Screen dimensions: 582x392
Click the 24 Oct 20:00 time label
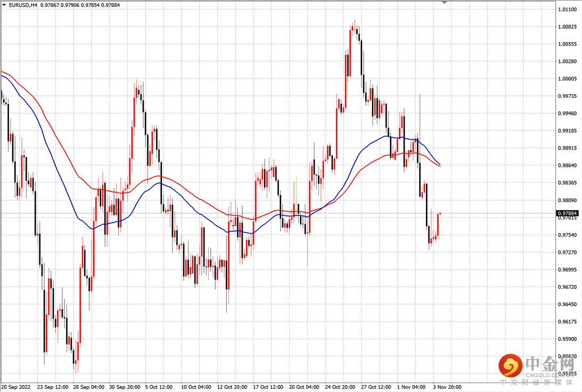coord(340,387)
